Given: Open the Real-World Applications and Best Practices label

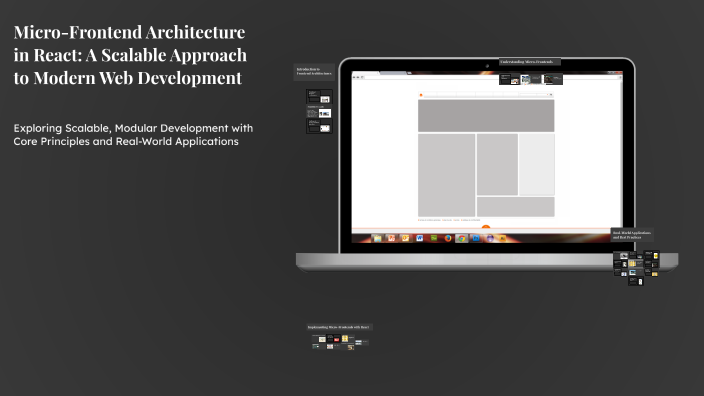Looking at the screenshot, I should click(632, 235).
